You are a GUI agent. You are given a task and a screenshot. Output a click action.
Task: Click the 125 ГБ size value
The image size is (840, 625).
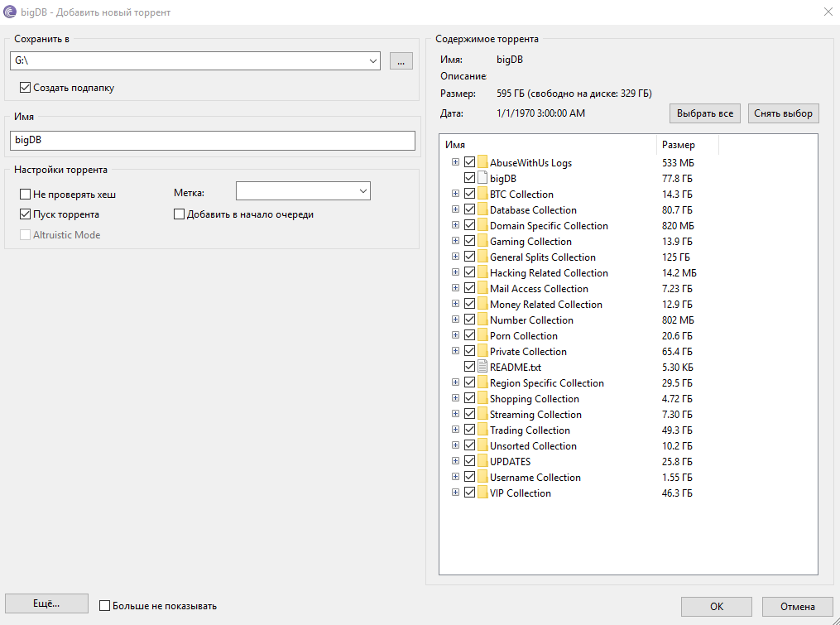[x=675, y=257]
